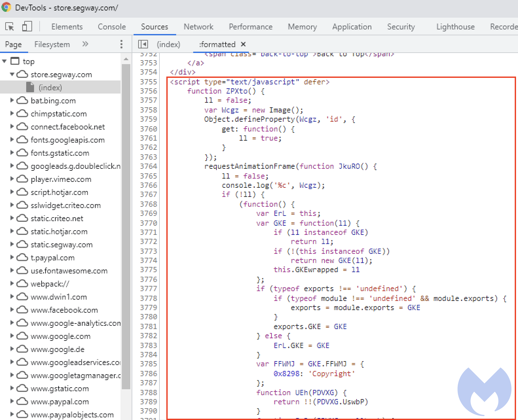The height and width of the screenshot is (420, 518).
Task: Click the www.paypal.com cloud icon
Action: coord(22,401)
